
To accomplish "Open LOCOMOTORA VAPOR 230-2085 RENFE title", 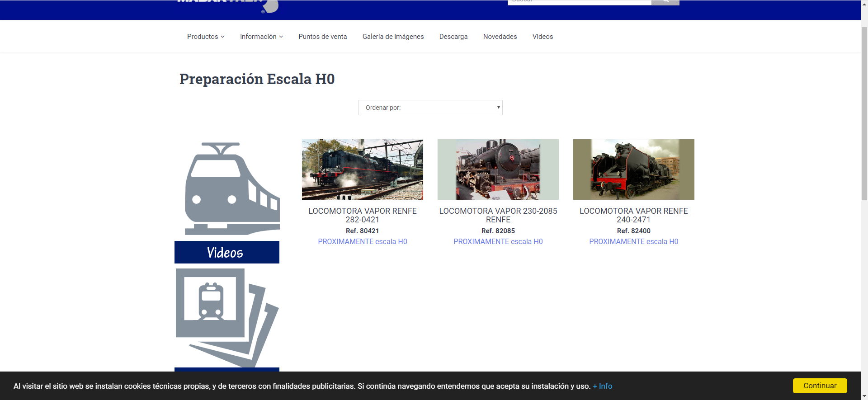I will tap(498, 215).
